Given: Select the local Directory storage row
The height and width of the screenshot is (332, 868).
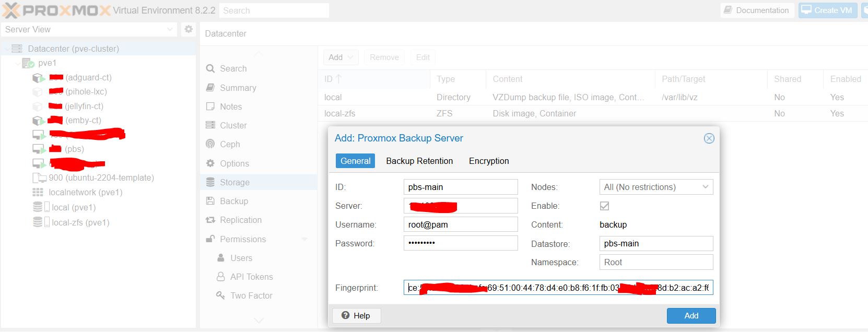Looking at the screenshot, I should (x=593, y=97).
